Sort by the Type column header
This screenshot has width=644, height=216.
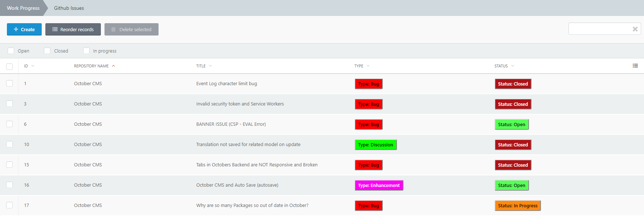point(362,66)
